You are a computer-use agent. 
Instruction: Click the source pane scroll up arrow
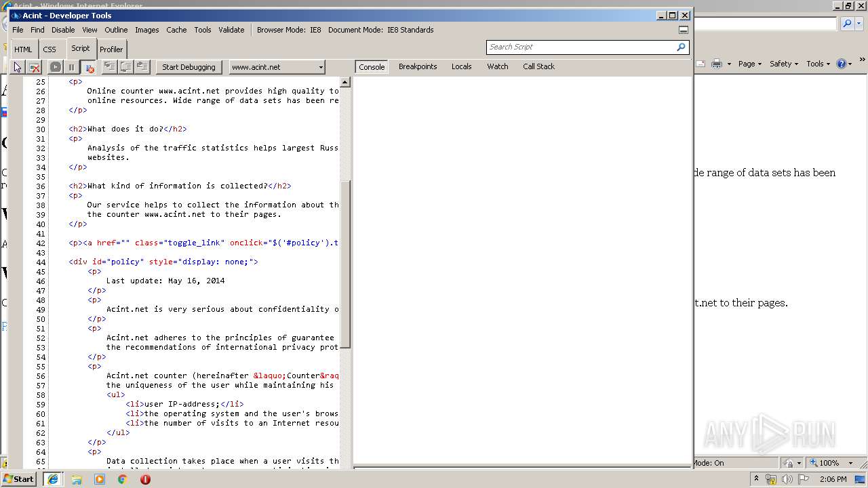(345, 82)
